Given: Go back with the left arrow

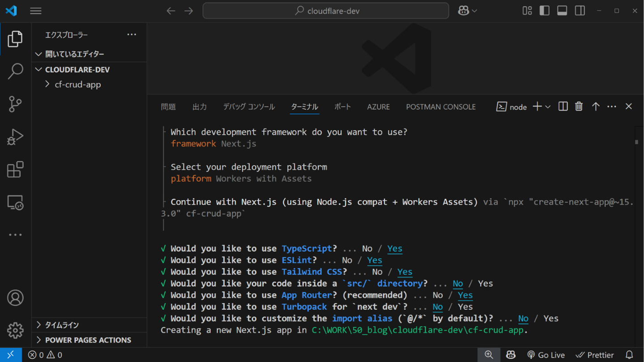Looking at the screenshot, I should (171, 11).
